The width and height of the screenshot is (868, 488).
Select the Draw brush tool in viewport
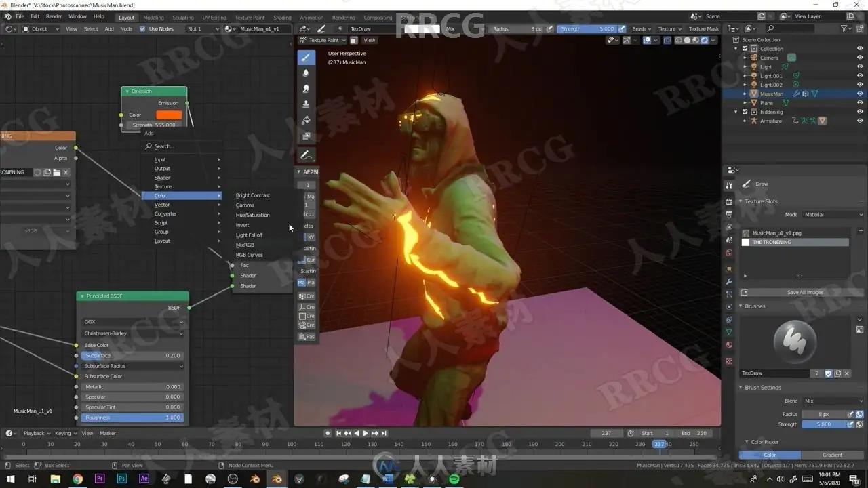(x=306, y=58)
